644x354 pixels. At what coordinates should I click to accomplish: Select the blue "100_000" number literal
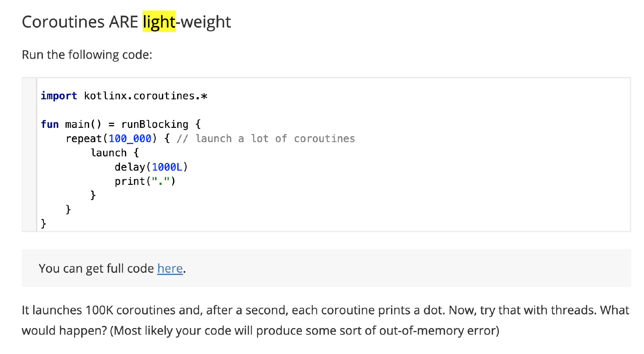pos(130,139)
